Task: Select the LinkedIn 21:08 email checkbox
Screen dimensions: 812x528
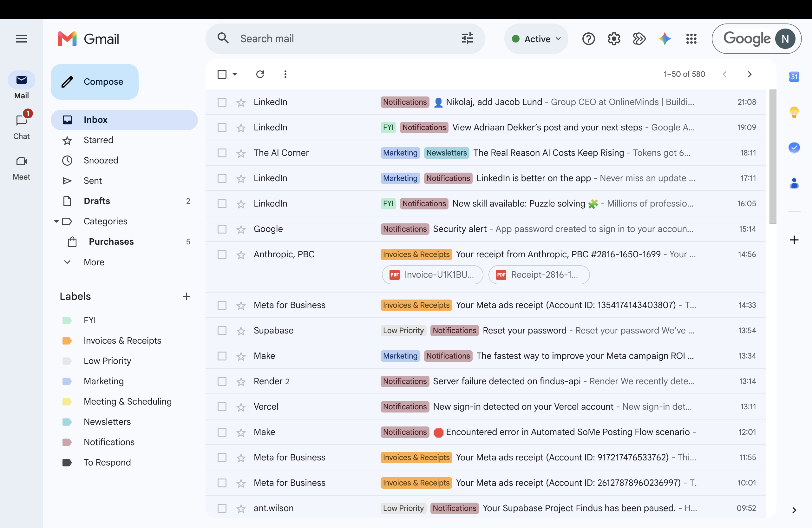Action: pyautogui.click(x=222, y=102)
